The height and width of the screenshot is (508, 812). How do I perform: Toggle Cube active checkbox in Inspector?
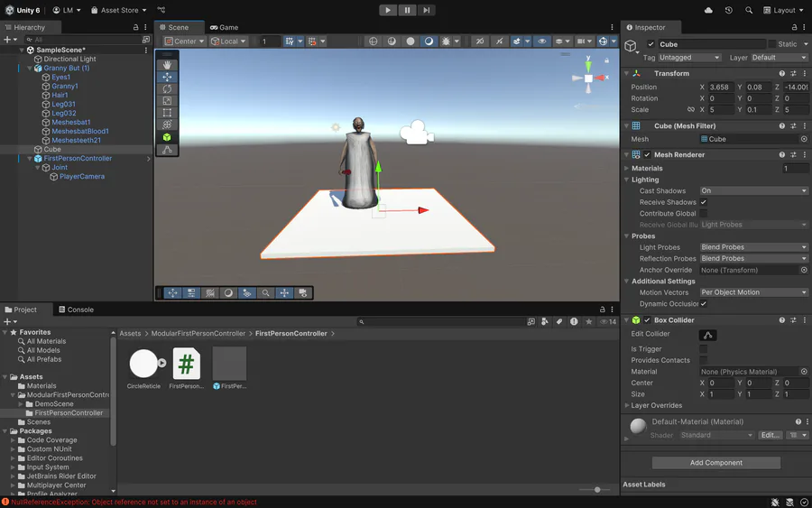click(651, 44)
